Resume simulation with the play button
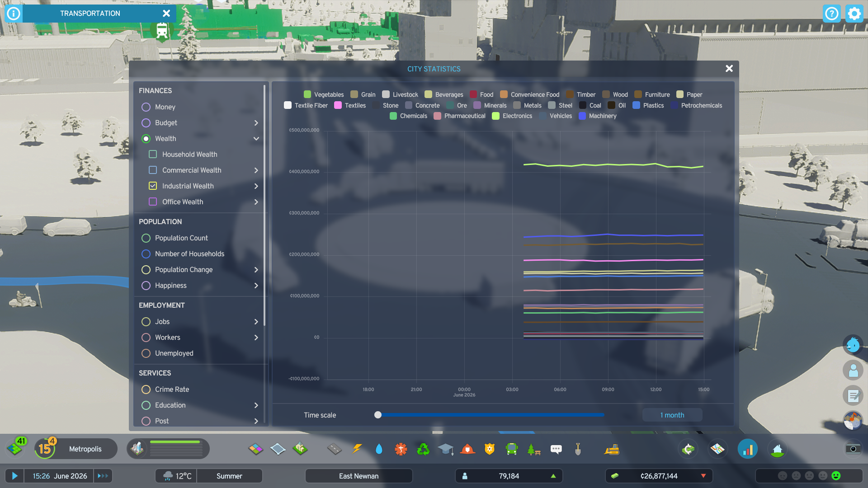Image resolution: width=868 pixels, height=488 pixels. 14,476
